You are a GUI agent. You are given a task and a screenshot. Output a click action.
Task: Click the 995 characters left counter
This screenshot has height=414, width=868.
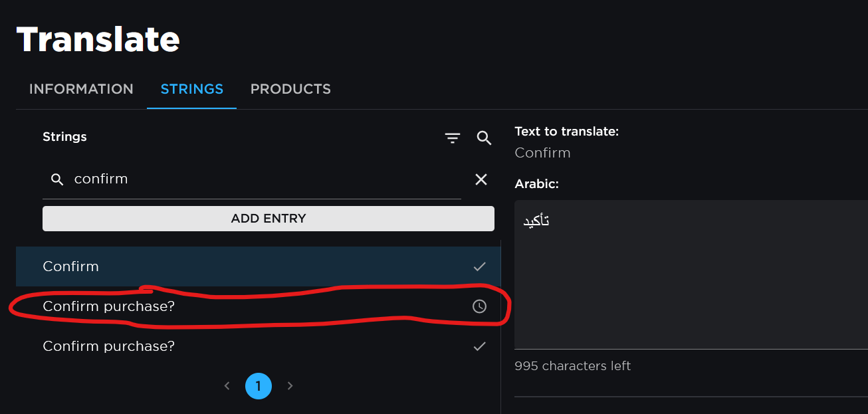tap(572, 365)
